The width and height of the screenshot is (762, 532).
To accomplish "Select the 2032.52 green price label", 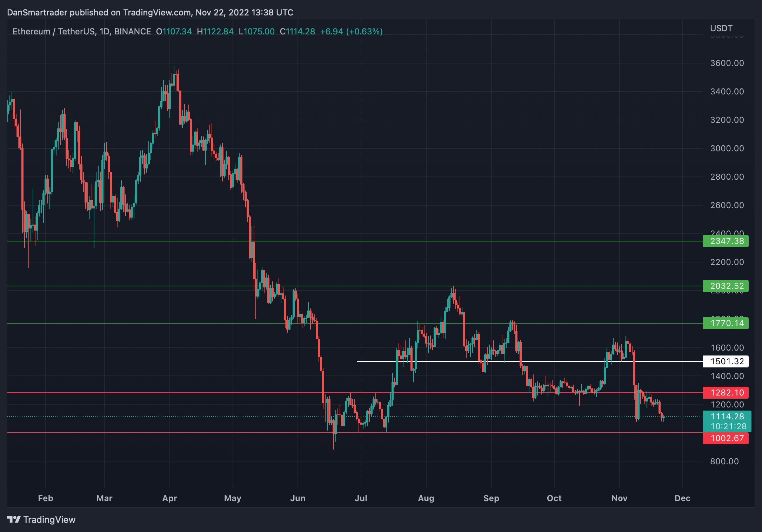I will tap(726, 286).
